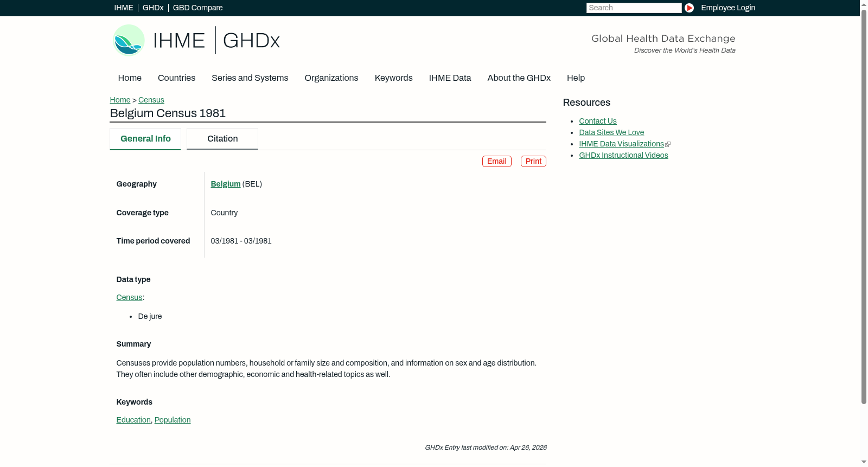Open the Belgium geography link

pyautogui.click(x=226, y=184)
